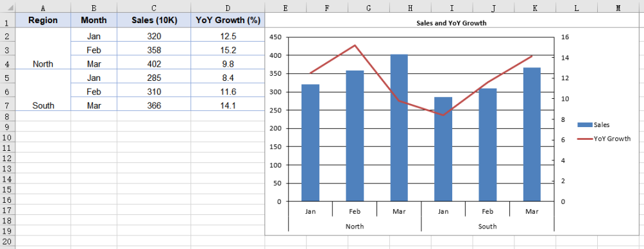Select growth value 8.4
This screenshot has height=249, width=644.
pyautogui.click(x=228, y=78)
